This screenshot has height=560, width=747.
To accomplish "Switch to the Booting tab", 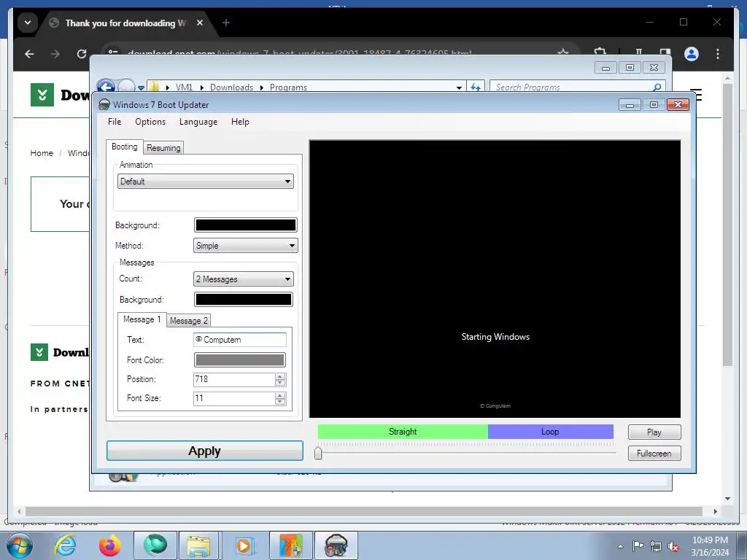I will (x=124, y=147).
